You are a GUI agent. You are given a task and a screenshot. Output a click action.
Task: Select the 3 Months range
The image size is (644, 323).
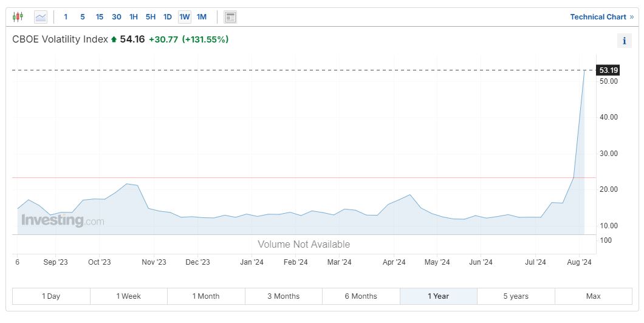pyautogui.click(x=283, y=296)
